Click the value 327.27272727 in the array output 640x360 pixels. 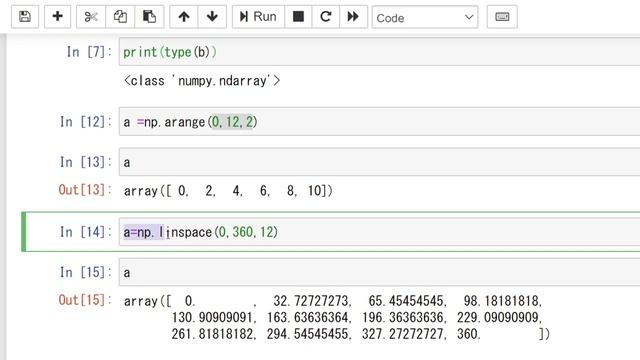[404, 334]
